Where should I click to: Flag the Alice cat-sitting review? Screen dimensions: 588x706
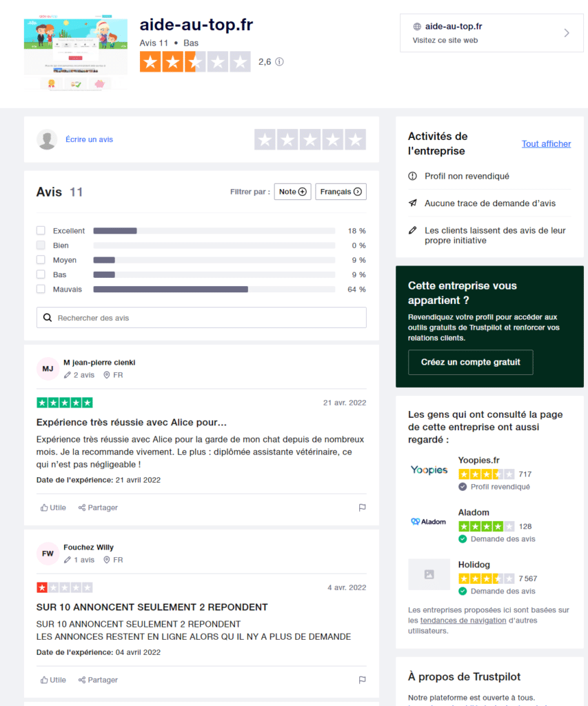[362, 507]
